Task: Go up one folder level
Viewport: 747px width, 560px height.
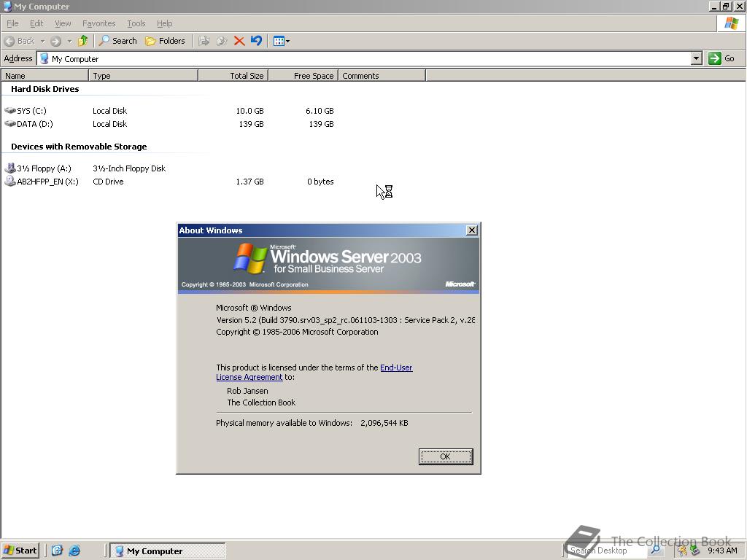Action: 83,41
